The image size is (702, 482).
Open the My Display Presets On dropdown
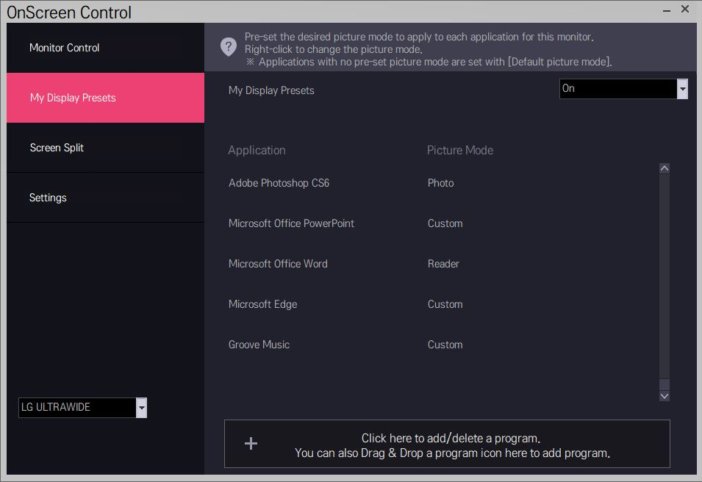tap(623, 89)
